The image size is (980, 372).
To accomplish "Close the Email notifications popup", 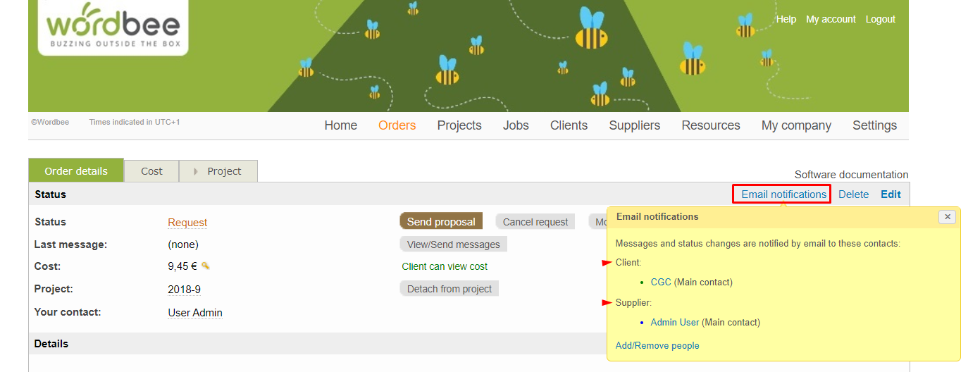I will 947,217.
